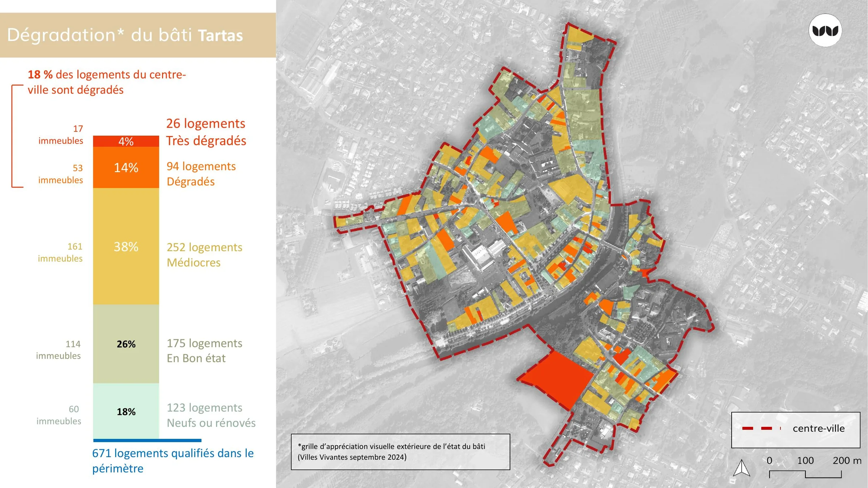This screenshot has width=868, height=488.
Task: Click the "centre-ville" legend text
Action: (x=818, y=428)
